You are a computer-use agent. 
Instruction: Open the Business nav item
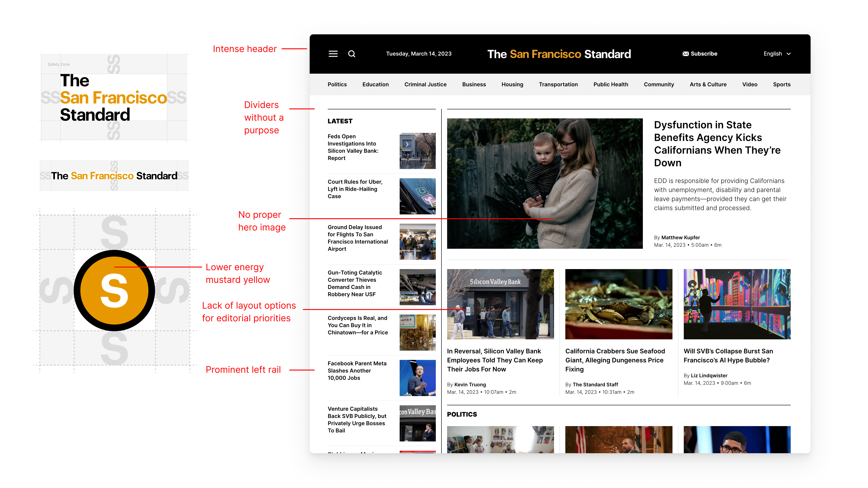coord(474,84)
